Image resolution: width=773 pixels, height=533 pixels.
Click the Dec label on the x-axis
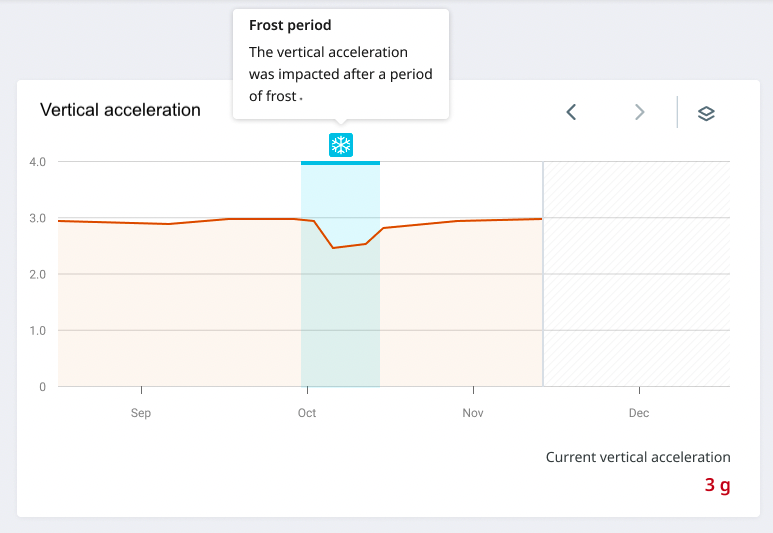638,413
